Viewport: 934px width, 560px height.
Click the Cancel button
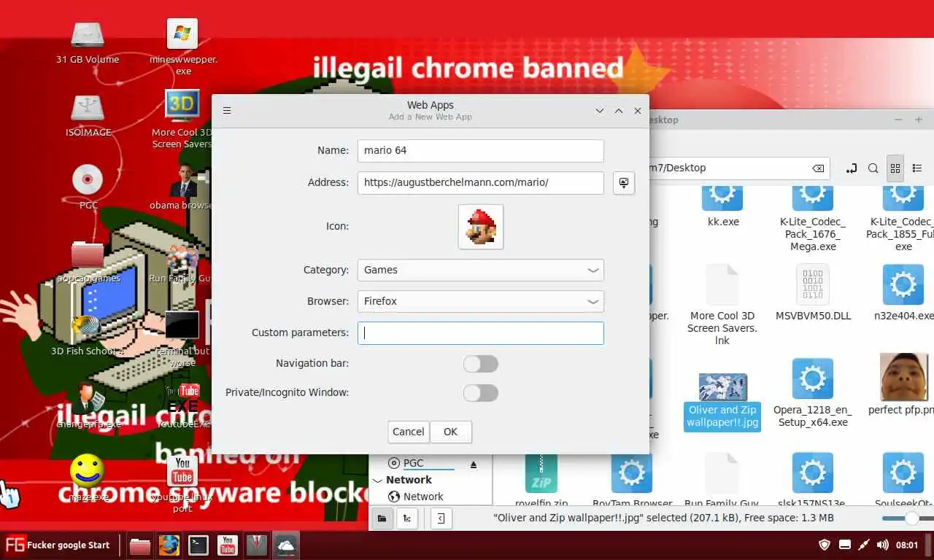[408, 432]
